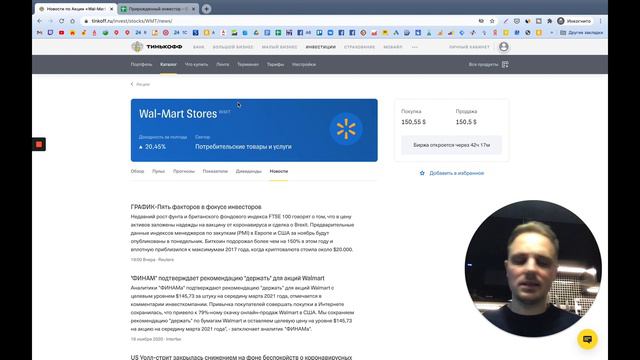640x360 pixels.
Task: Open the Мобайл section
Action: [x=393, y=47]
